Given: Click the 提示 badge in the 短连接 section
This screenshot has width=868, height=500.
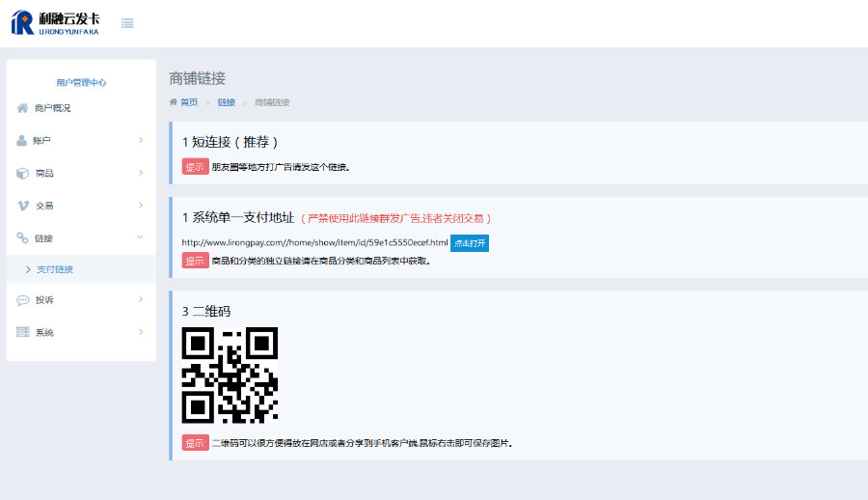Looking at the screenshot, I should tap(195, 166).
